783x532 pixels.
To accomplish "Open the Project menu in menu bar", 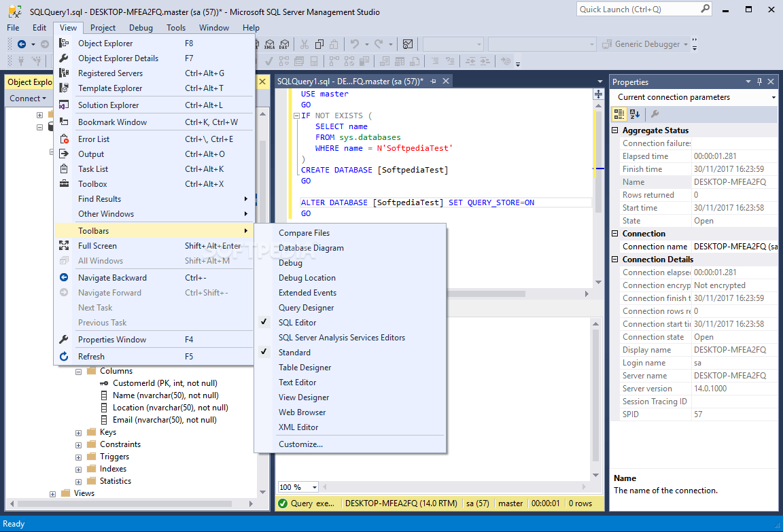I will tap(103, 28).
